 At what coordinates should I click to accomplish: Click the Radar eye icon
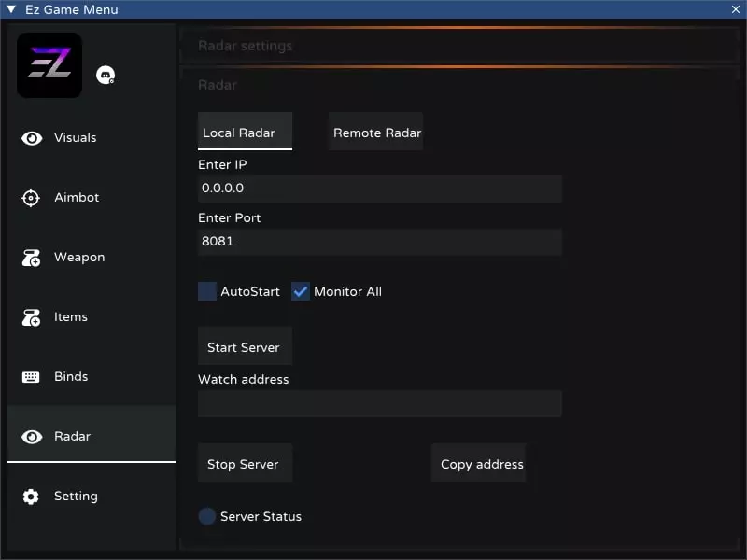pyautogui.click(x=32, y=437)
